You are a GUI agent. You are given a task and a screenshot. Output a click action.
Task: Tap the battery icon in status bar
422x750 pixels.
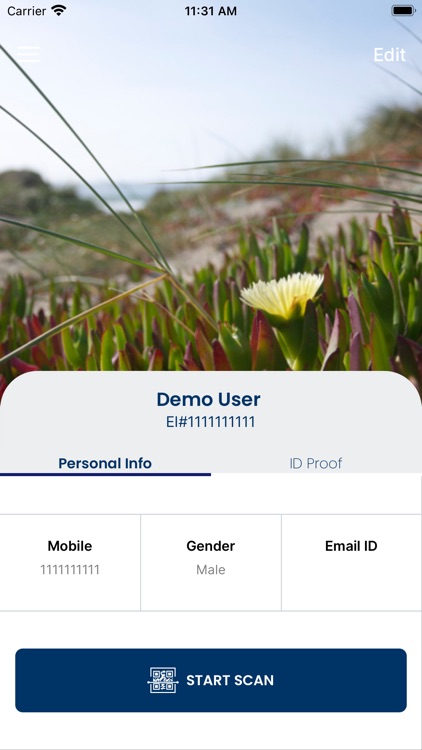[403, 11]
